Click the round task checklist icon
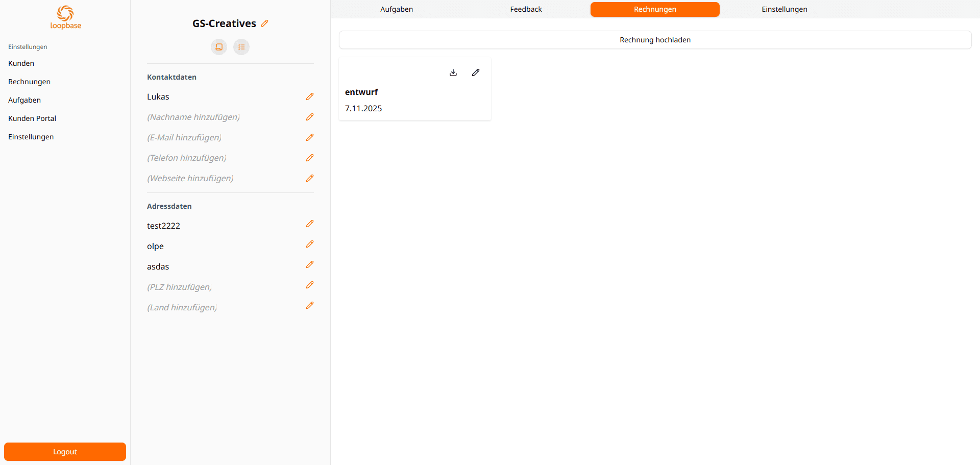The width and height of the screenshot is (980, 465). point(241,47)
